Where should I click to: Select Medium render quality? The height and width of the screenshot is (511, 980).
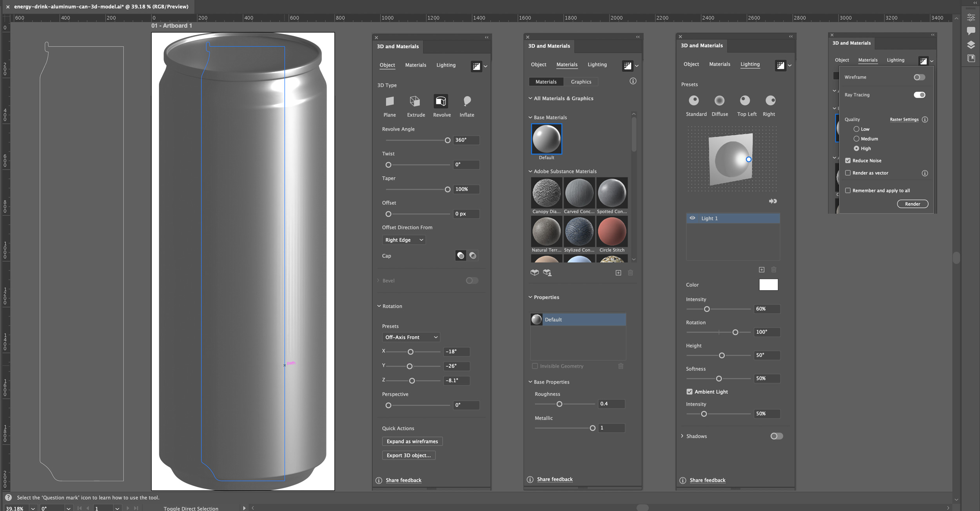857,139
